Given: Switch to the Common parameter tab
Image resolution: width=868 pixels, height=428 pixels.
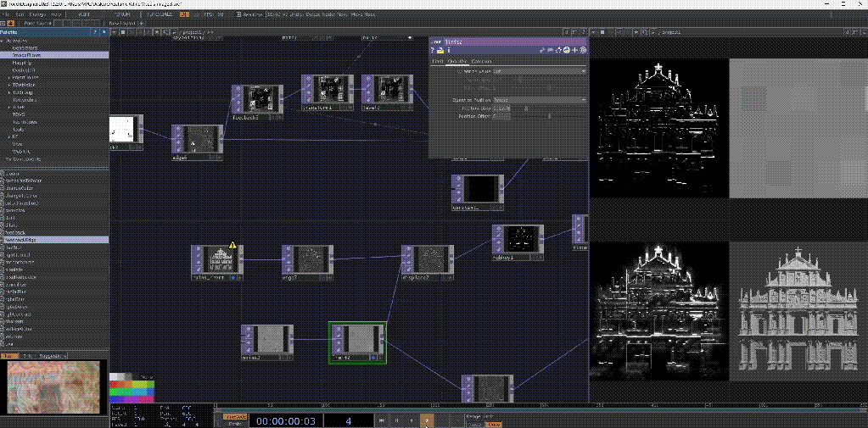Looking at the screenshot, I should [482, 61].
